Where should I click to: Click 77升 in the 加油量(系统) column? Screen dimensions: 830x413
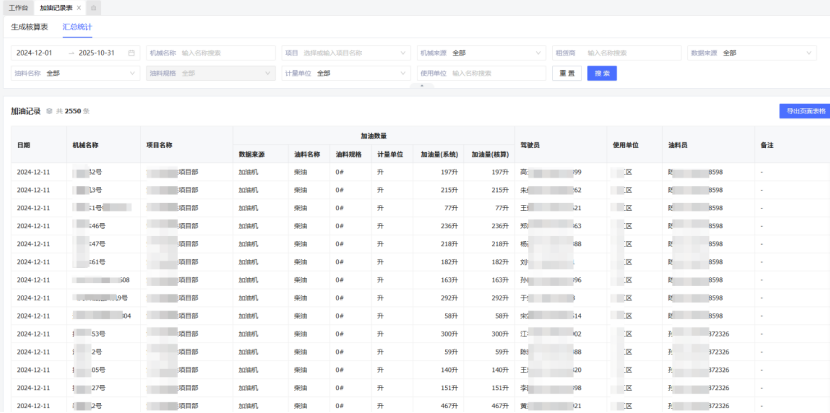452,208
